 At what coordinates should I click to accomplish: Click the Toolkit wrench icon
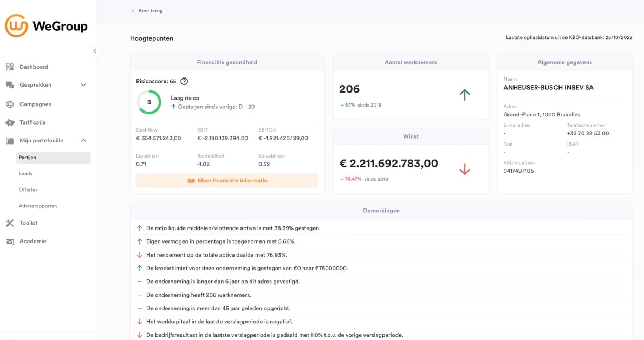[10, 223]
